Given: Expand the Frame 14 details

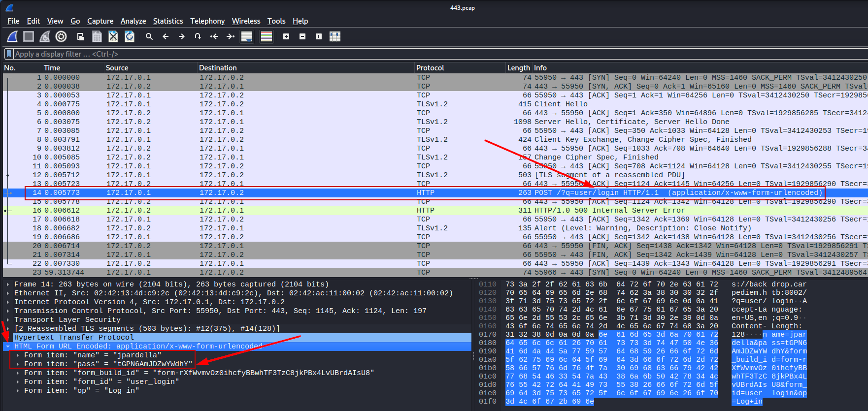Looking at the screenshot, I should [x=8, y=285].
